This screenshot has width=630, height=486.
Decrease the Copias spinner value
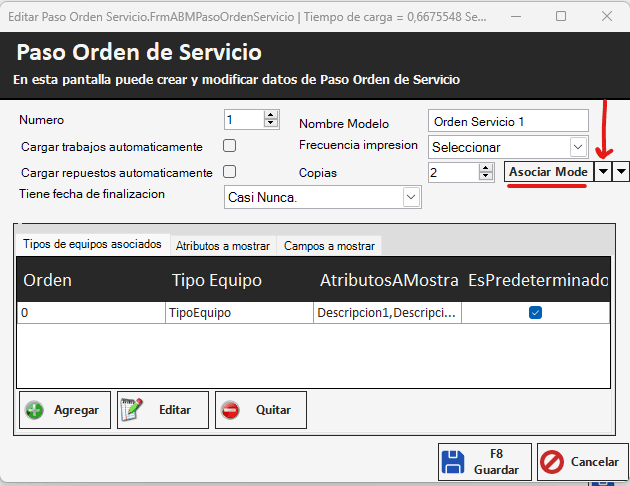click(x=487, y=177)
